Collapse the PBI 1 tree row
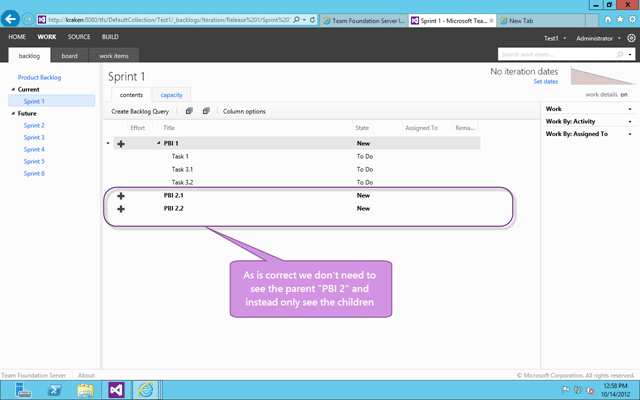 coord(159,143)
